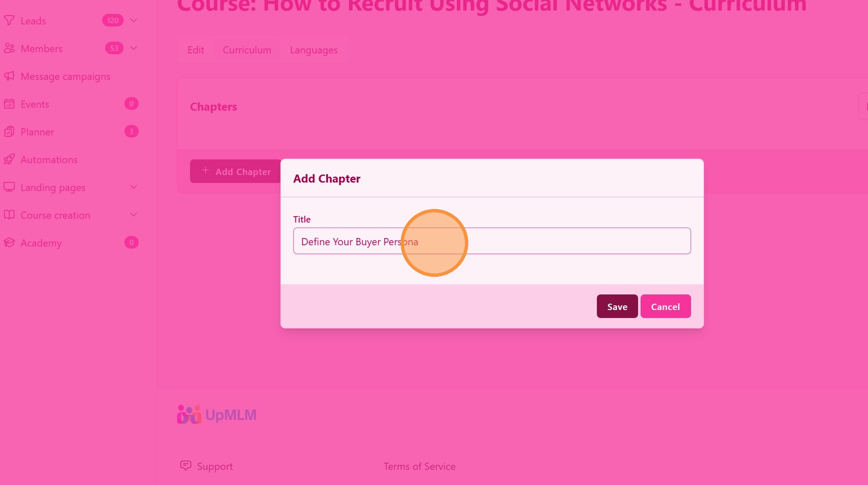Expand the Landing pages chevron
868x485 pixels.
(x=134, y=187)
